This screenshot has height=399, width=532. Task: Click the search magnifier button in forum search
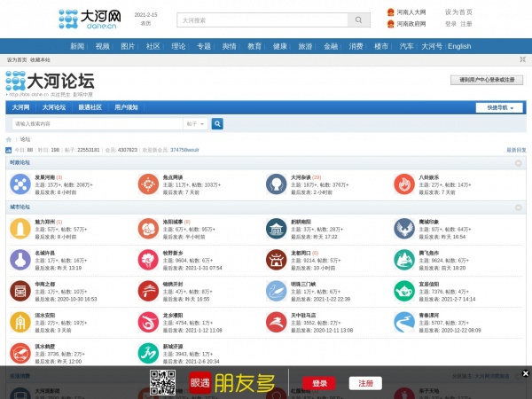point(217,124)
